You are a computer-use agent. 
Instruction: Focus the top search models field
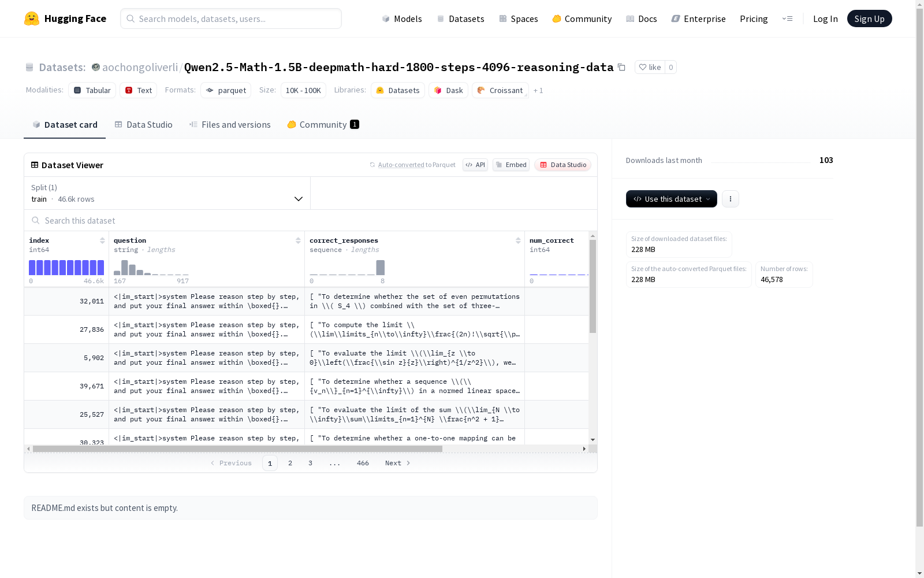[x=231, y=18]
